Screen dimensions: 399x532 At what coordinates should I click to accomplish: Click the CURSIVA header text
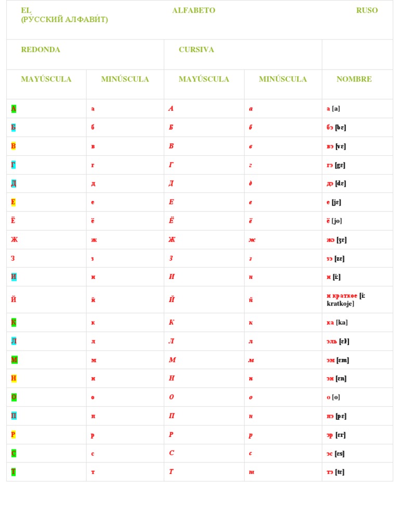pyautogui.click(x=196, y=49)
